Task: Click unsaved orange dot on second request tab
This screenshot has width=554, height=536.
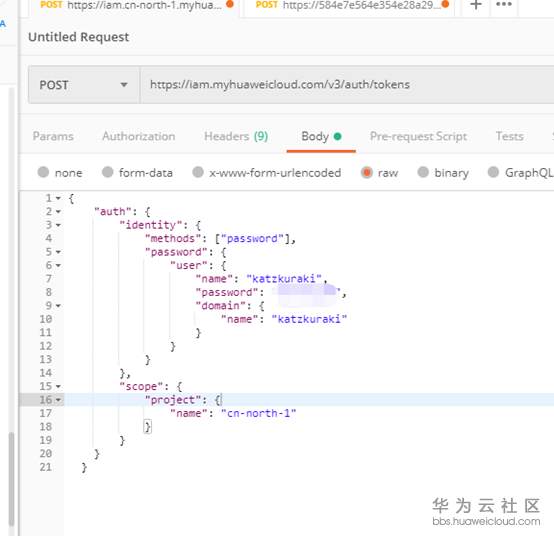Action: (x=445, y=4)
